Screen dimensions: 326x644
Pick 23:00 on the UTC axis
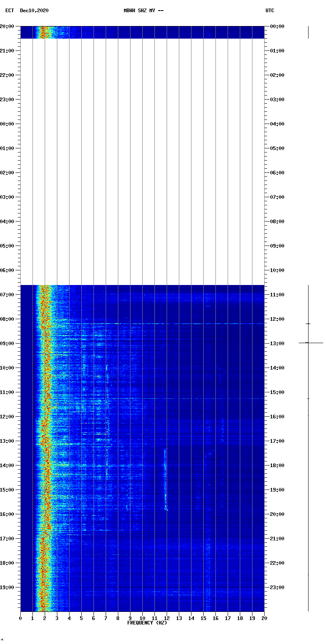click(x=277, y=587)
